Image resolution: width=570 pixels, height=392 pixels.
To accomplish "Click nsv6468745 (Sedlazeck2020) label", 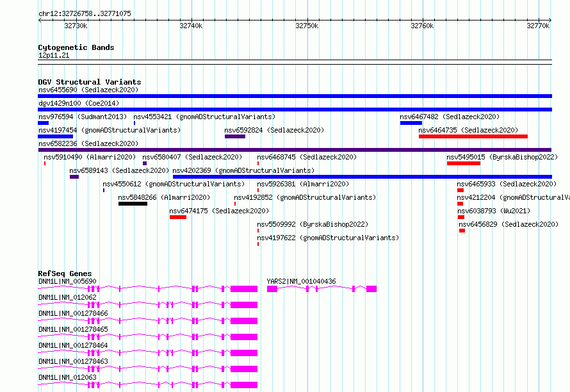I will [307, 157].
